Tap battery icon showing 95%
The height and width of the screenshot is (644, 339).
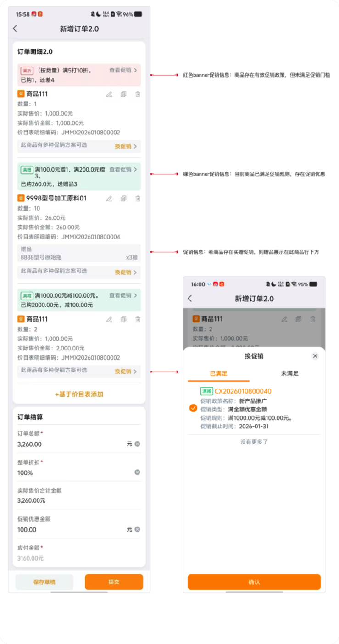[x=313, y=284]
